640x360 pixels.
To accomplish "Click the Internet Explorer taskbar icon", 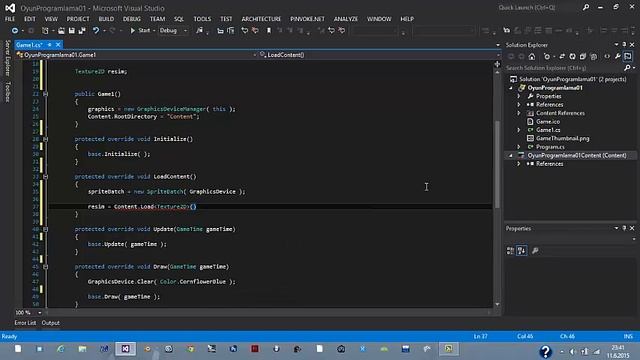I will click(x=61, y=349).
